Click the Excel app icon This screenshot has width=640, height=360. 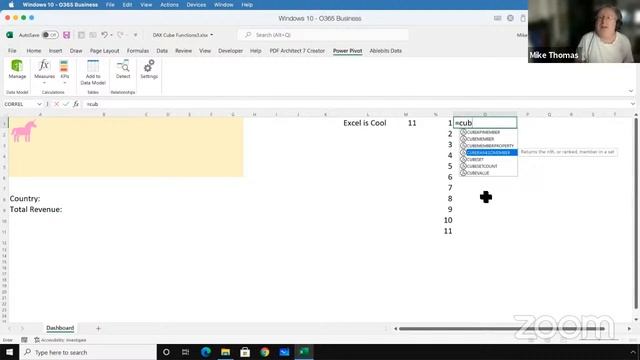coord(9,35)
